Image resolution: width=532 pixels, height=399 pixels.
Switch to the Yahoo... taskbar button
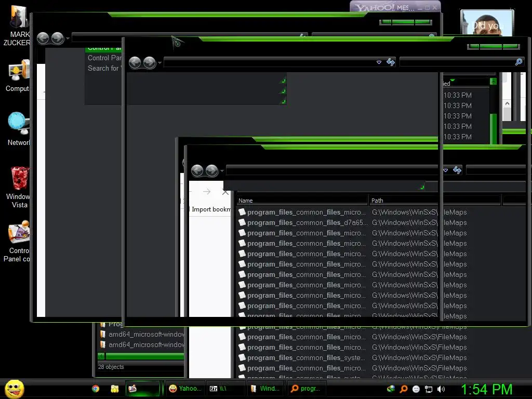pos(185,389)
